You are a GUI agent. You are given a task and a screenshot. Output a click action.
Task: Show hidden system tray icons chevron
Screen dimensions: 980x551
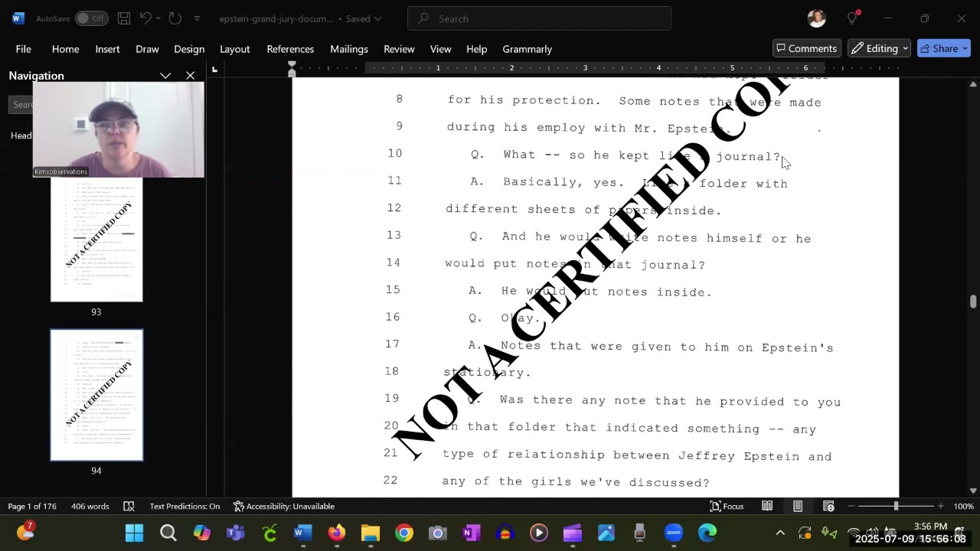coord(780,533)
